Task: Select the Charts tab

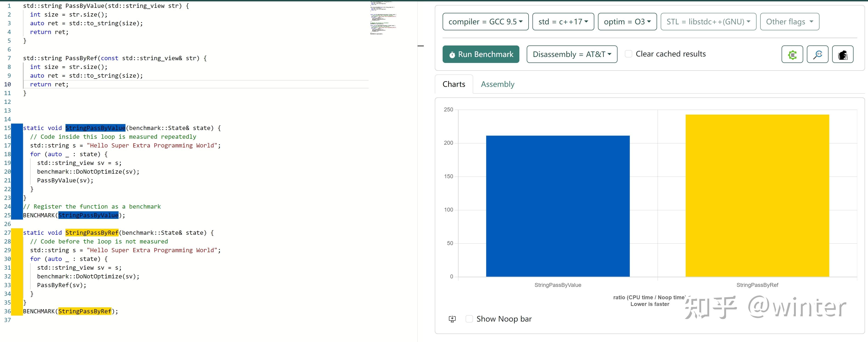Action: point(454,84)
